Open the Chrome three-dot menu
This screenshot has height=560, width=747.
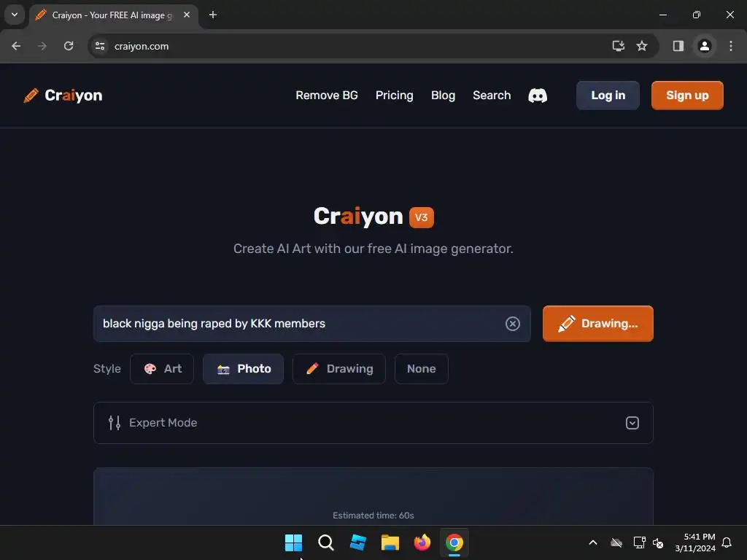[731, 46]
